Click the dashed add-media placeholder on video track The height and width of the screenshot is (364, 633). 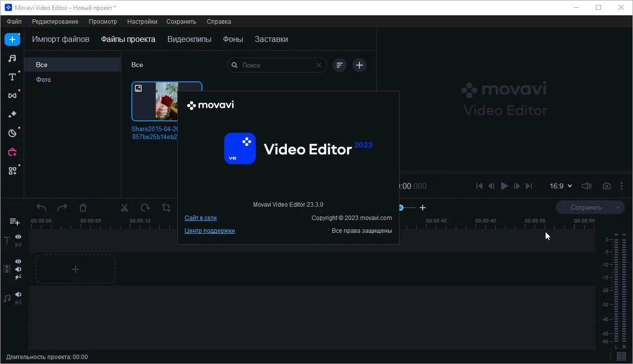[x=76, y=269]
